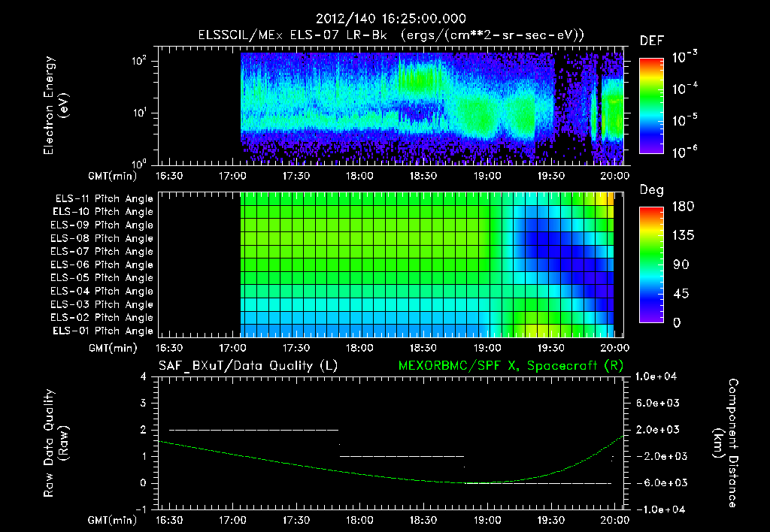This screenshot has width=770, height=532.
Task: Click the green MEXORBMC/SPF X, Spacecraft (R) label
Action: (x=511, y=366)
